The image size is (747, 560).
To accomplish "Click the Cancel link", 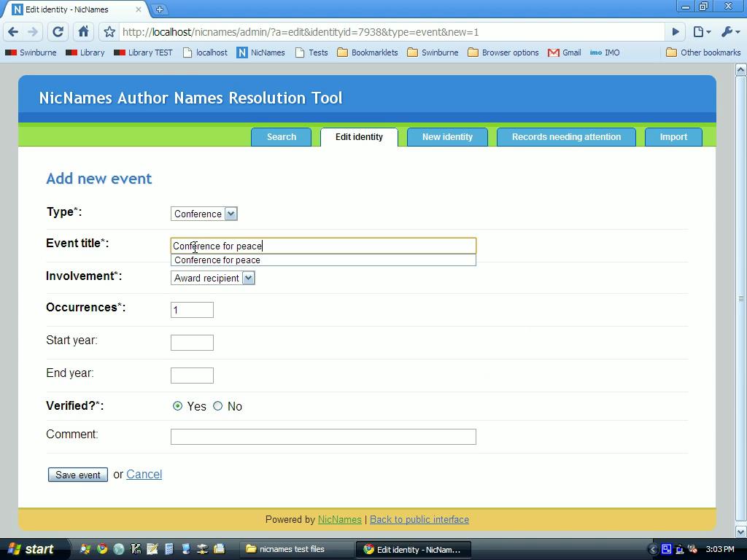I will (144, 474).
